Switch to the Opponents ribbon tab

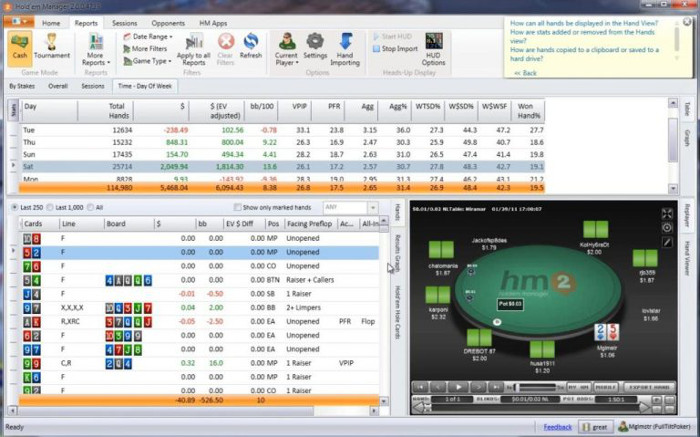168,22
